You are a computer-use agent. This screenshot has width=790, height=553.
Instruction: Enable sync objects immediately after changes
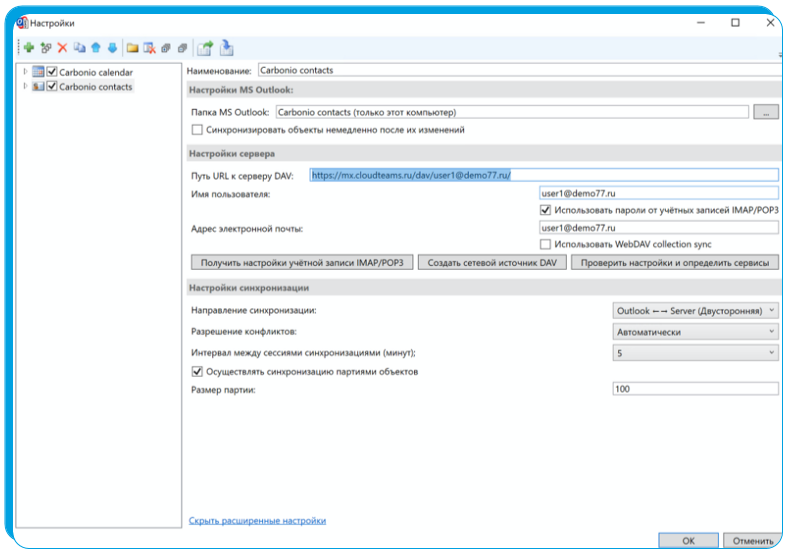tap(197, 130)
